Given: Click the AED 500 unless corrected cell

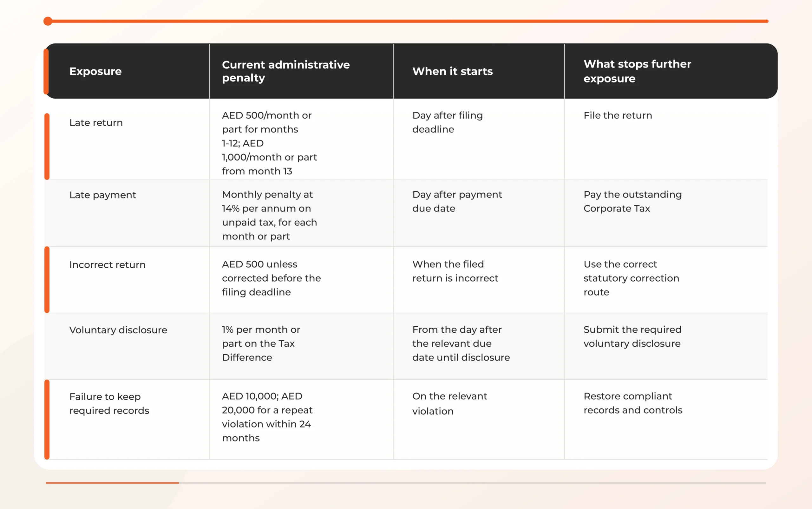Looking at the screenshot, I should (x=271, y=278).
